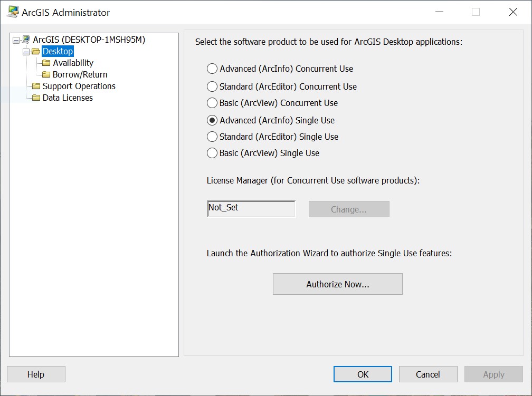Select Advanced (ArcInfo) Single Use radio button
532x396 pixels.
tap(212, 120)
